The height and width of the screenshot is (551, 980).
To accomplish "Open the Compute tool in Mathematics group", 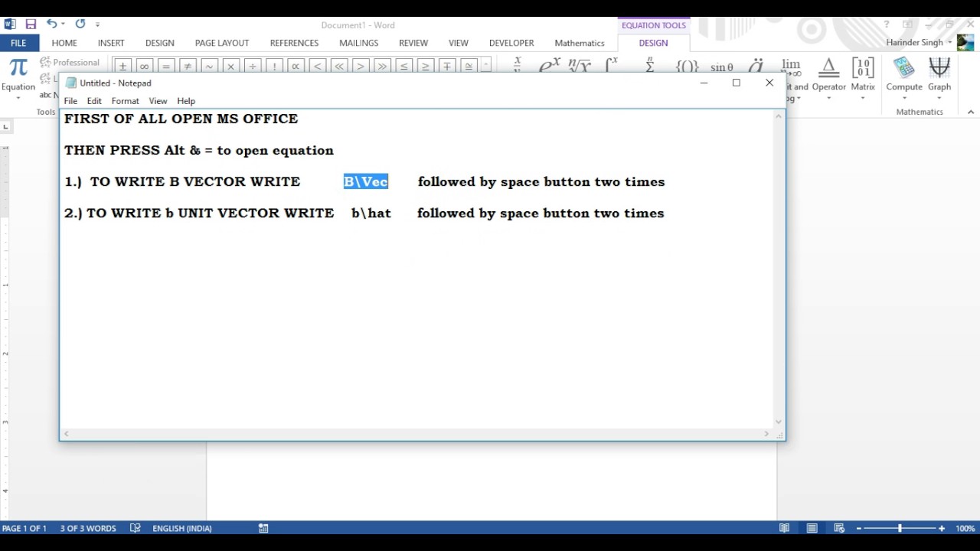I will [903, 77].
